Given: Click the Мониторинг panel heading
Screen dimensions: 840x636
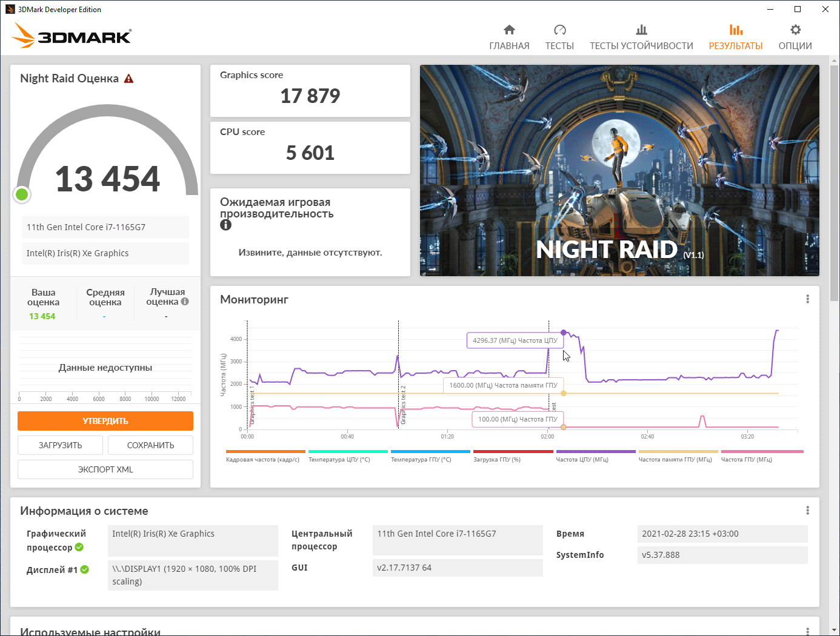Looking at the screenshot, I should tap(254, 299).
